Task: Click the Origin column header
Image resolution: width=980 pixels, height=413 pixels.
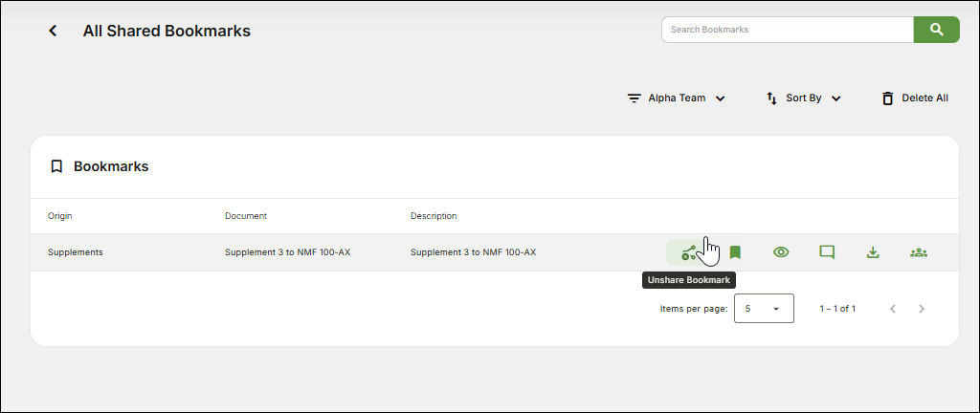Action: click(60, 216)
